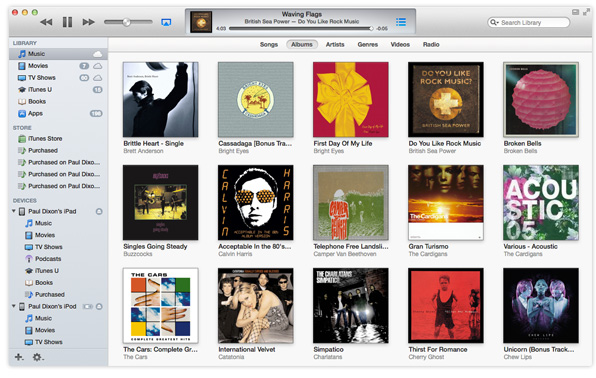
Task: Open the Unicorn album by Chew Lips
Action: pos(541,305)
